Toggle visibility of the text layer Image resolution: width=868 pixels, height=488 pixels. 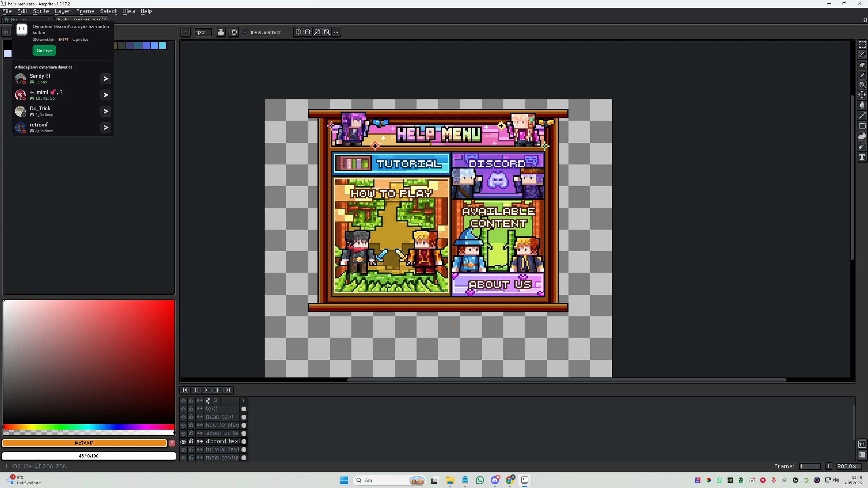click(183, 409)
